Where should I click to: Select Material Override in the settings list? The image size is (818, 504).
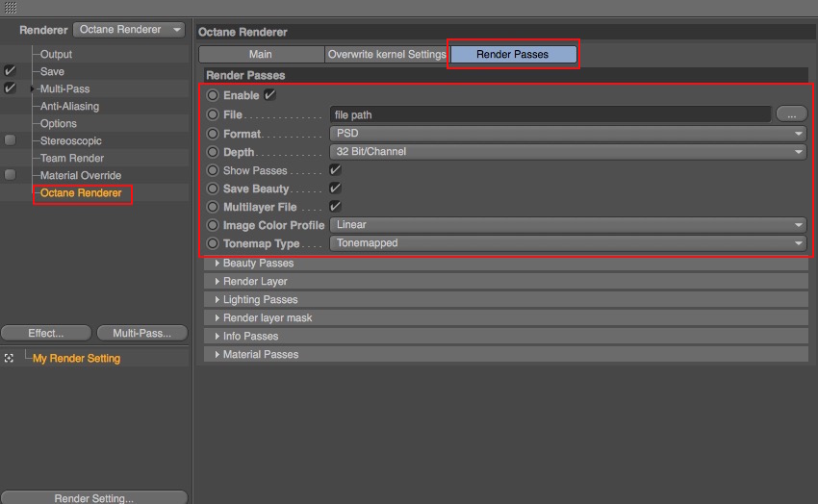[81, 175]
